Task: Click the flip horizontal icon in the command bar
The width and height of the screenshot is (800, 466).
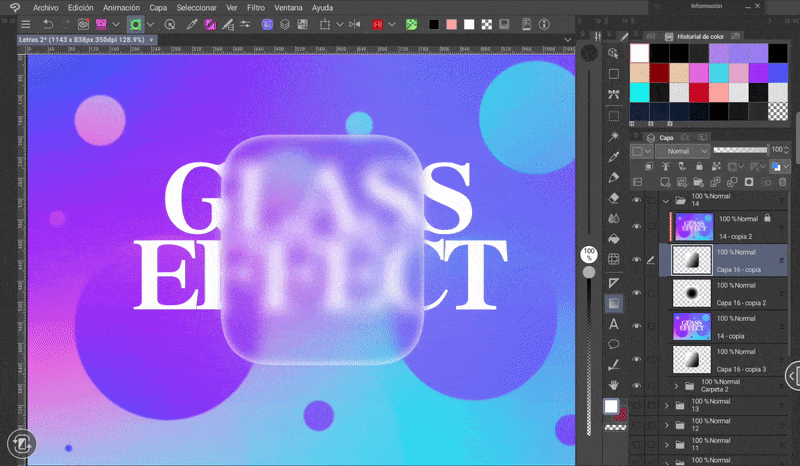Action: [355, 24]
